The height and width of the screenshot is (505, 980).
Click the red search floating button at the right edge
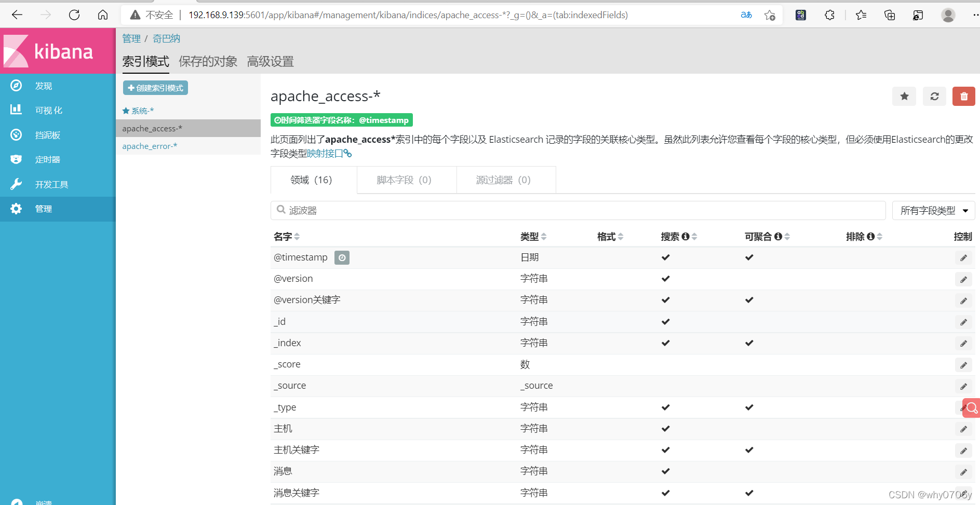tap(971, 408)
